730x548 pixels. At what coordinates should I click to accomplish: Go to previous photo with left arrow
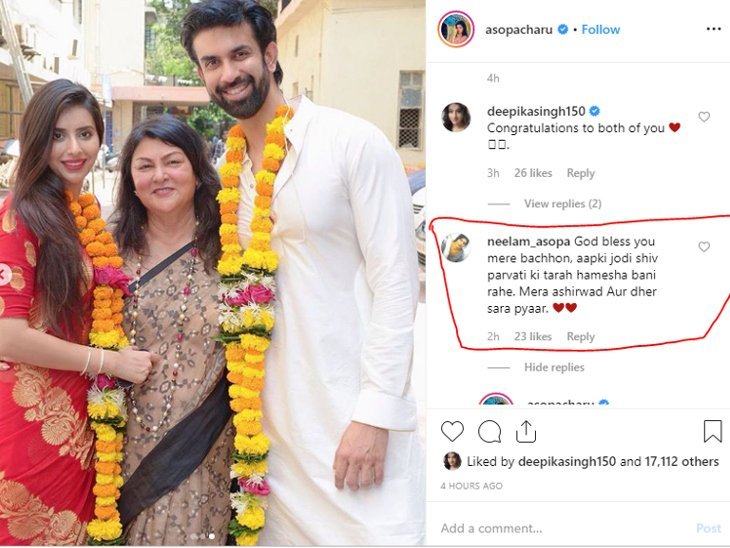5,274
